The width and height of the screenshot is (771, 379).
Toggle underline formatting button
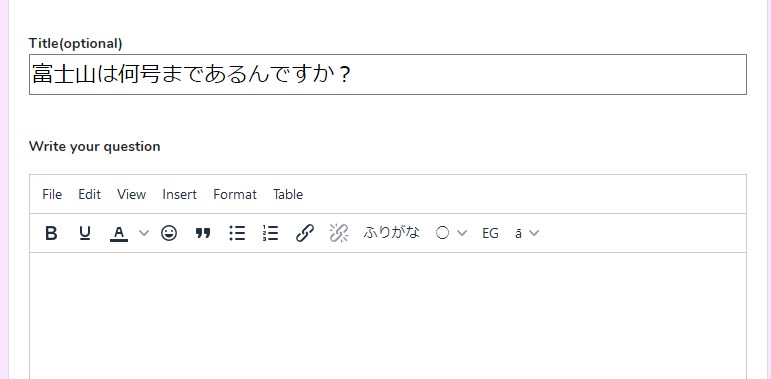(85, 233)
